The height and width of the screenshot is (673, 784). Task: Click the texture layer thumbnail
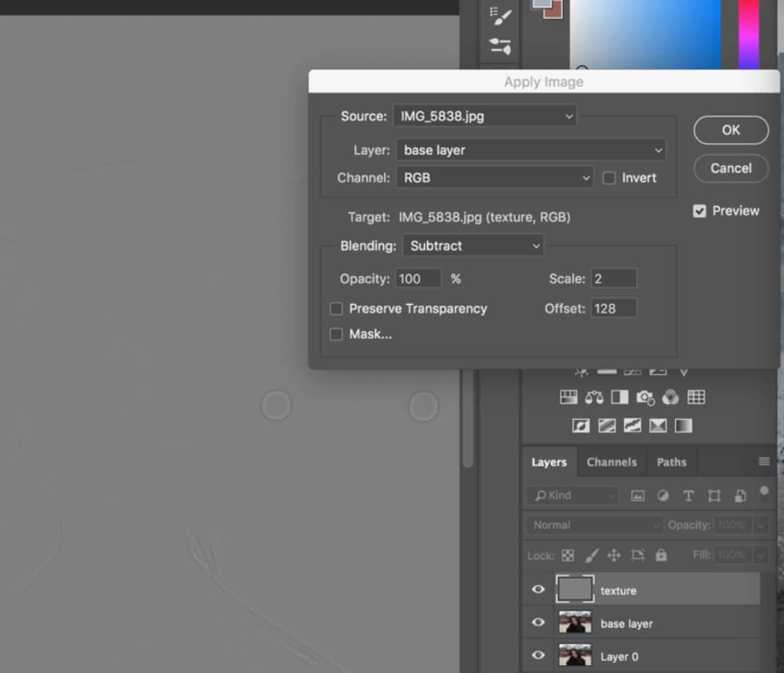click(576, 589)
